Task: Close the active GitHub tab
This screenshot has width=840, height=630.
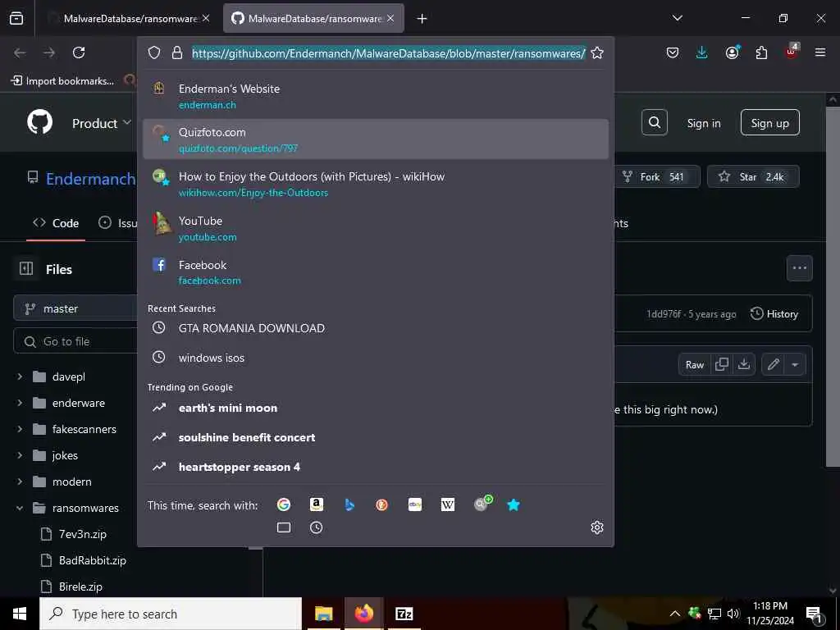Action: click(390, 18)
